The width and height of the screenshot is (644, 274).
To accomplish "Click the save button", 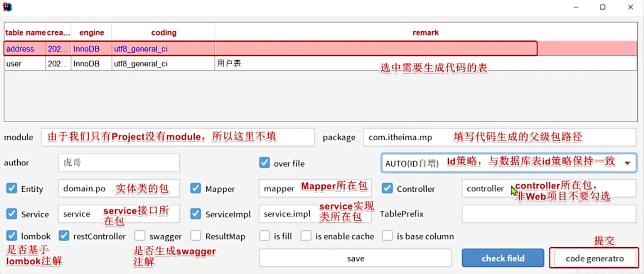I will (355, 258).
